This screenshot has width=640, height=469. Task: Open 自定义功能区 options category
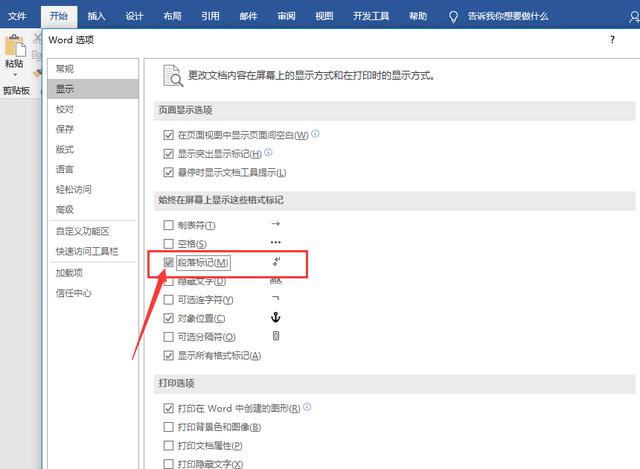93,231
